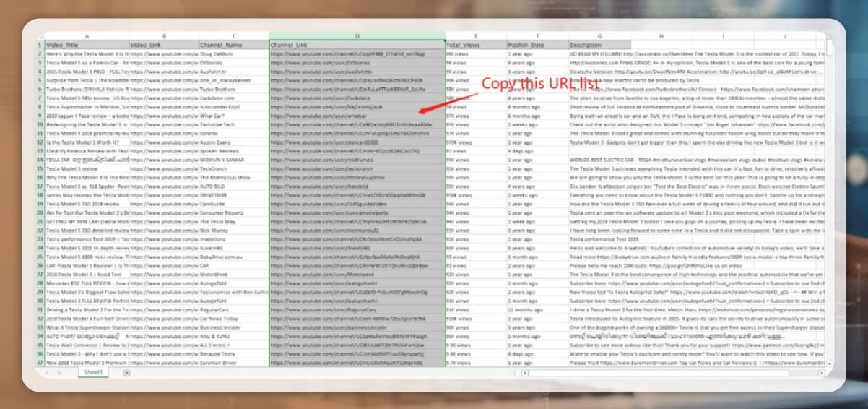This screenshot has width=868, height=409.
Task: Select row 37 header
Action: tap(40, 363)
